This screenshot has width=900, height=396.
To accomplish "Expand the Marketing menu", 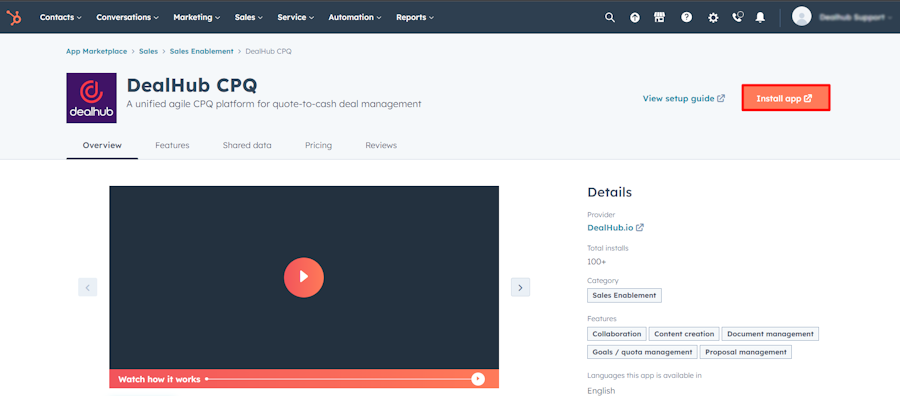I will [x=197, y=17].
